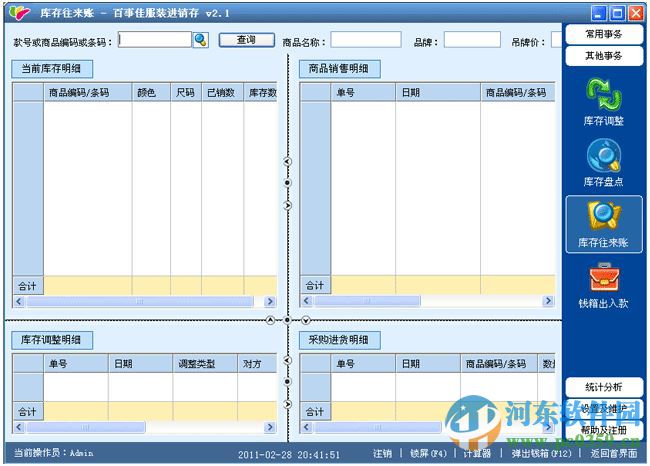This screenshot has height=466, width=650.
Task: Open 计算器 from the status bar
Action: [x=477, y=453]
